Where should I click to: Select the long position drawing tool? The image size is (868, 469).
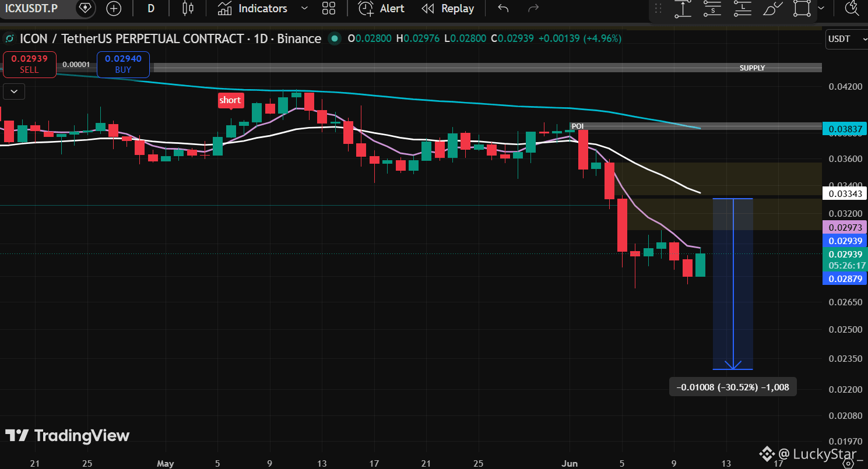click(x=742, y=8)
